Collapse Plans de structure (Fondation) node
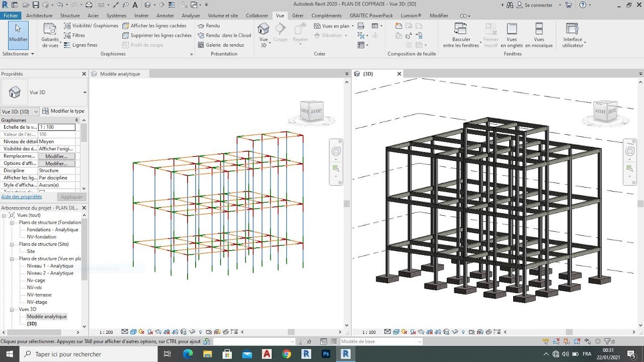Screen dimensions: 644x362 12,222
